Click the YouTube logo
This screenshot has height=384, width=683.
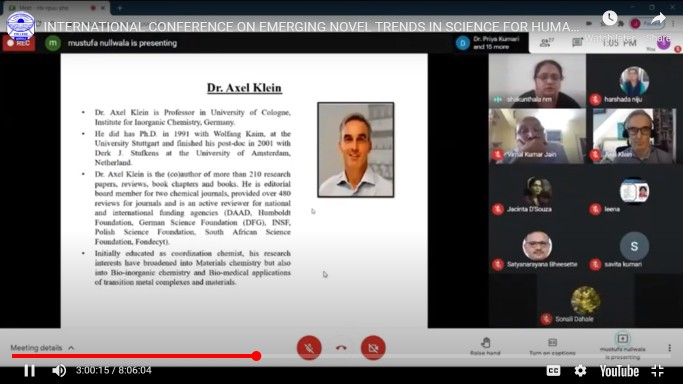(619, 371)
